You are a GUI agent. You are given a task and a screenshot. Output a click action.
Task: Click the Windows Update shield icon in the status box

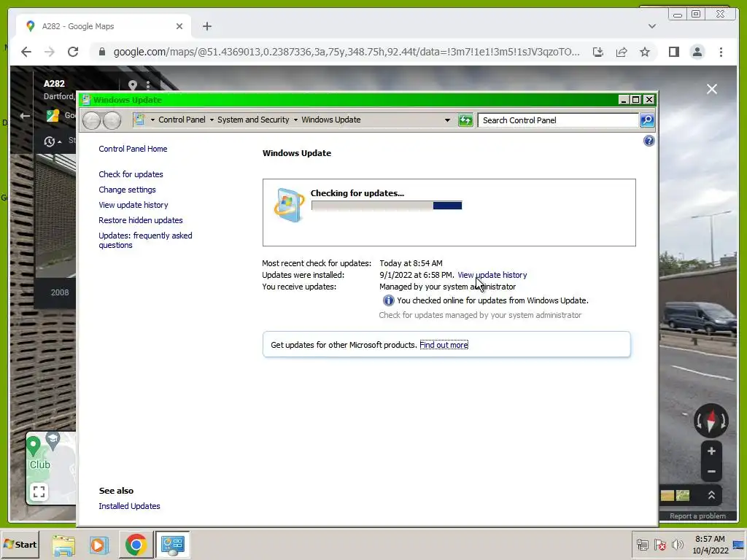tap(289, 205)
